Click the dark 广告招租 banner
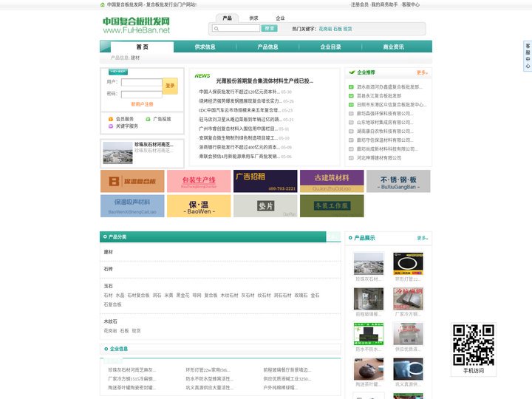This screenshot has height=399, width=532. pyautogui.click(x=265, y=181)
